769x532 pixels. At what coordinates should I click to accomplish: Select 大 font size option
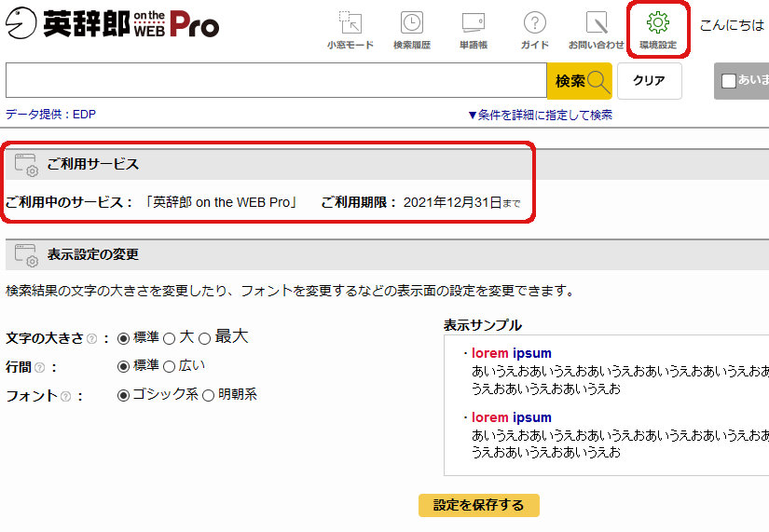click(170, 338)
